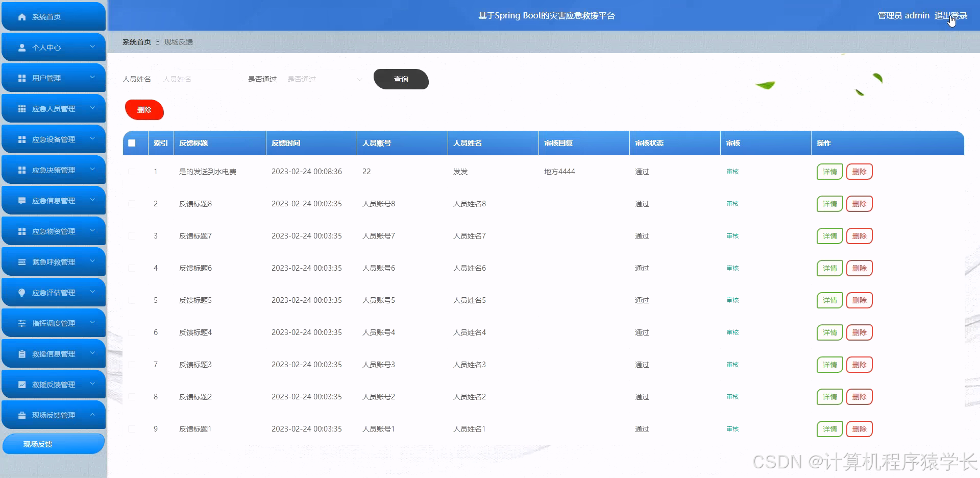The image size is (980, 478).
Task: Delete the 反馈标题8 row
Action: tap(860, 204)
